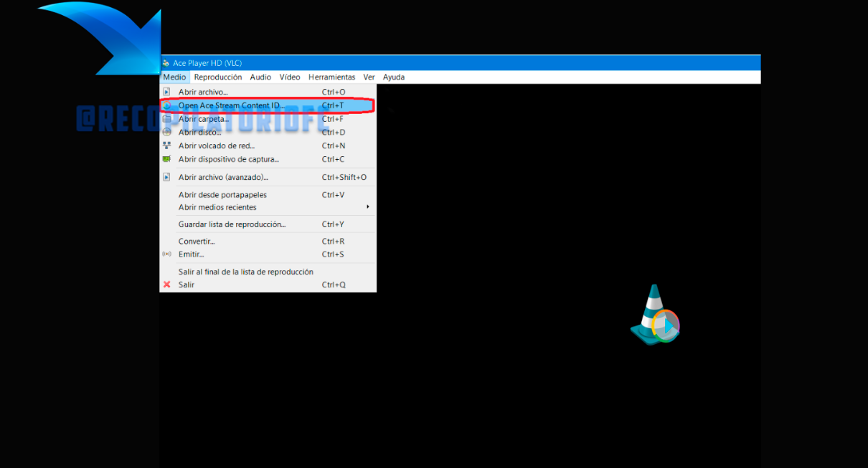The image size is (868, 468).
Task: Open the Ayuda menu
Action: point(394,77)
